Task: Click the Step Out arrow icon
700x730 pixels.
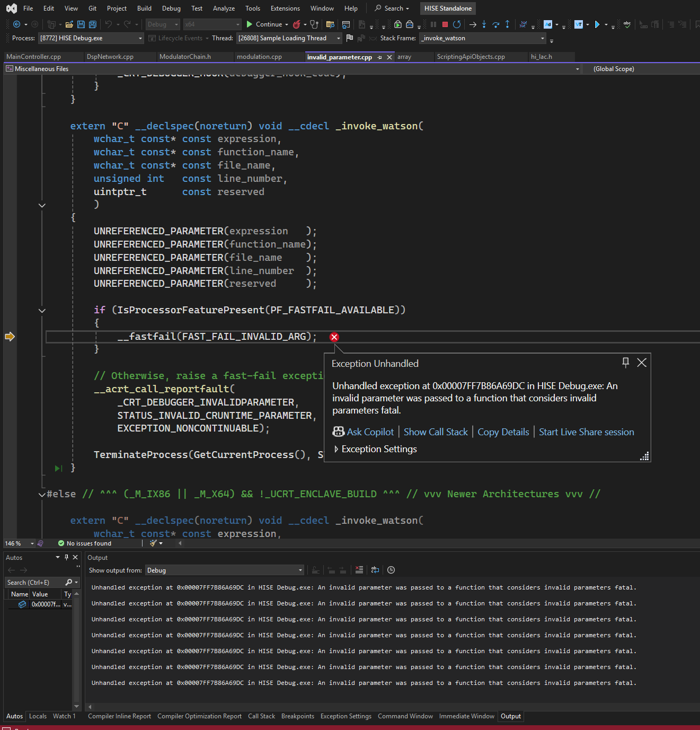Action: click(508, 24)
